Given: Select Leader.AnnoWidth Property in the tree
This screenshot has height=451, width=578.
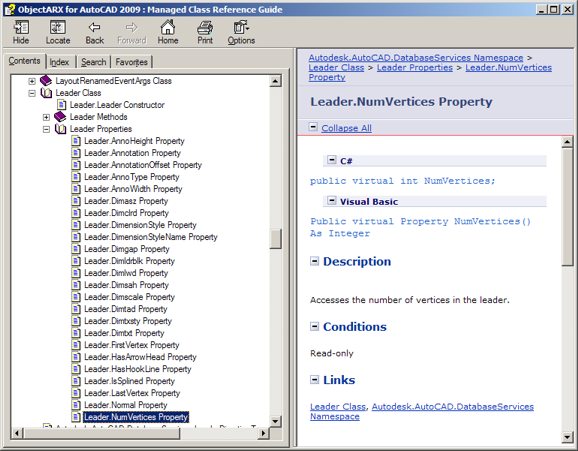Looking at the screenshot, I should [x=133, y=189].
